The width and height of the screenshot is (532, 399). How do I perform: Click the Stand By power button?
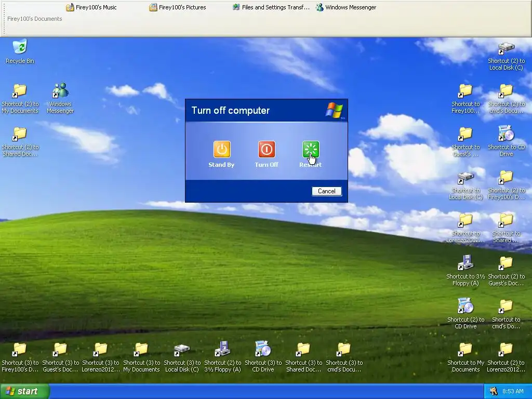(222, 149)
